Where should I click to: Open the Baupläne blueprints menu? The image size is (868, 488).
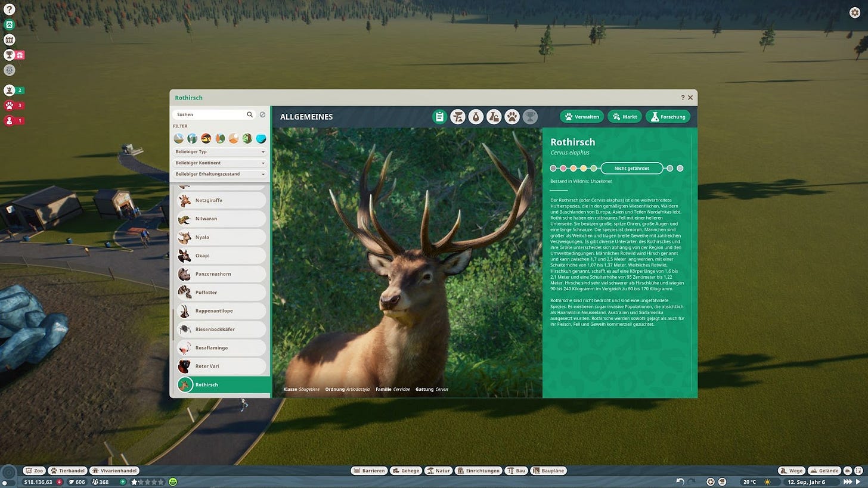click(548, 471)
